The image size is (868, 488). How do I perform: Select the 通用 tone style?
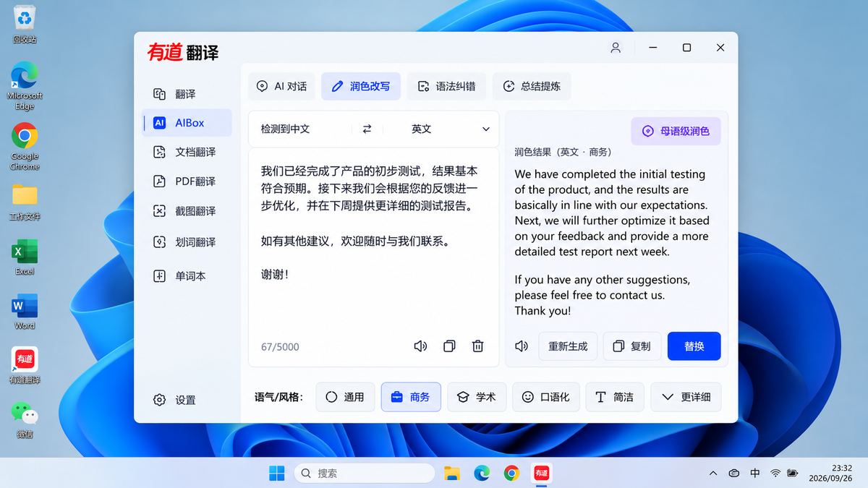coord(345,397)
